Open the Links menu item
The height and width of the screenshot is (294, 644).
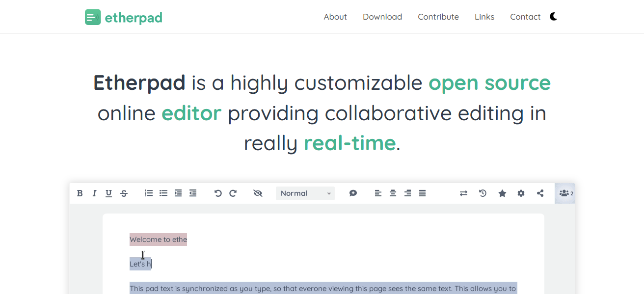click(484, 17)
